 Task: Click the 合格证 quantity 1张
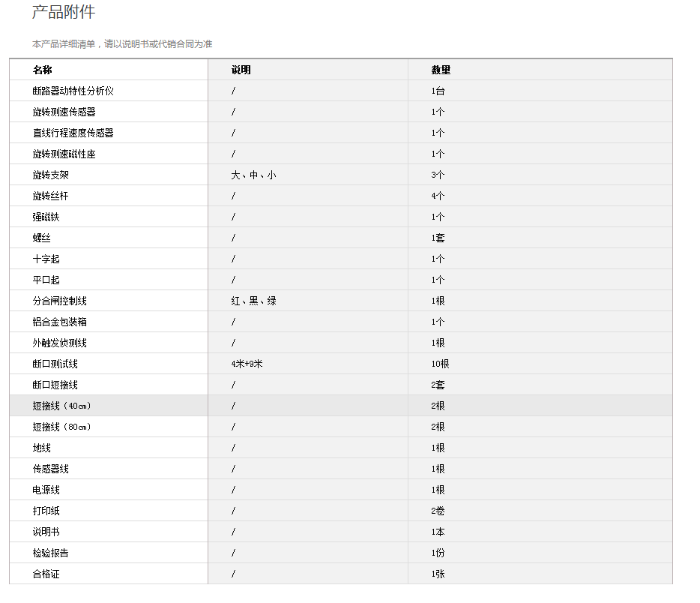coord(438,574)
